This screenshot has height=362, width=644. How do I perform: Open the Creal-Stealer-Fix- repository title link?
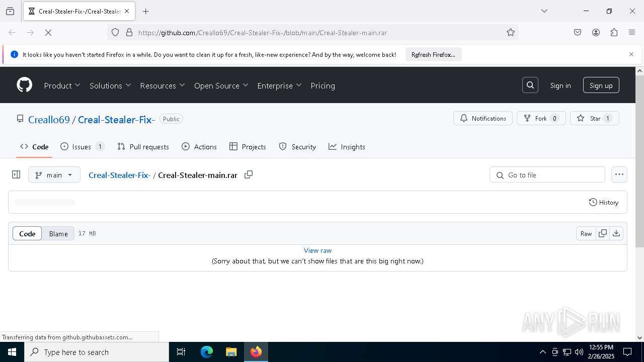pyautogui.click(x=116, y=120)
